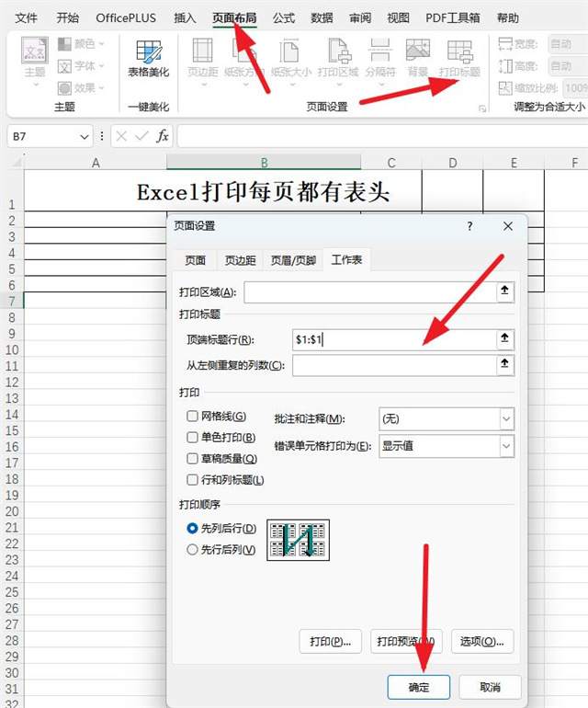Enable Row and column headings (行和列标题) checkbox
This screenshot has height=708, width=588.
pos(192,480)
